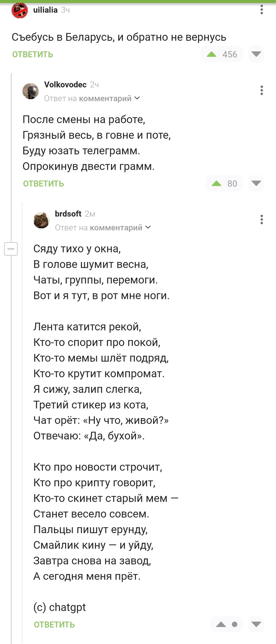Expand the parent comment chevron in Volkovodec's reply
The height and width of the screenshot is (644, 276).
[x=137, y=98]
